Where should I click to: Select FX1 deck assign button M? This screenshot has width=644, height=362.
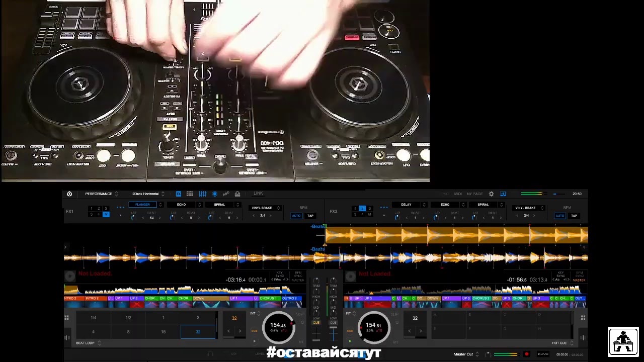click(106, 215)
